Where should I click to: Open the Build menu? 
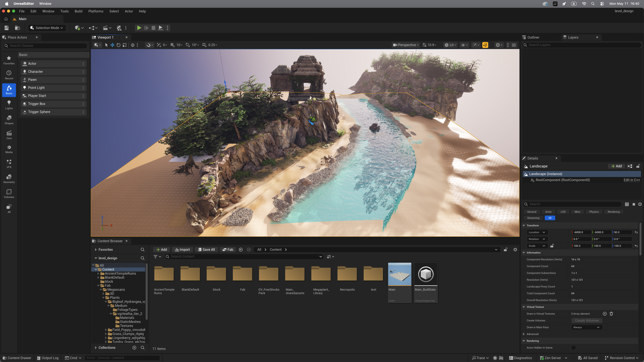coord(78,11)
